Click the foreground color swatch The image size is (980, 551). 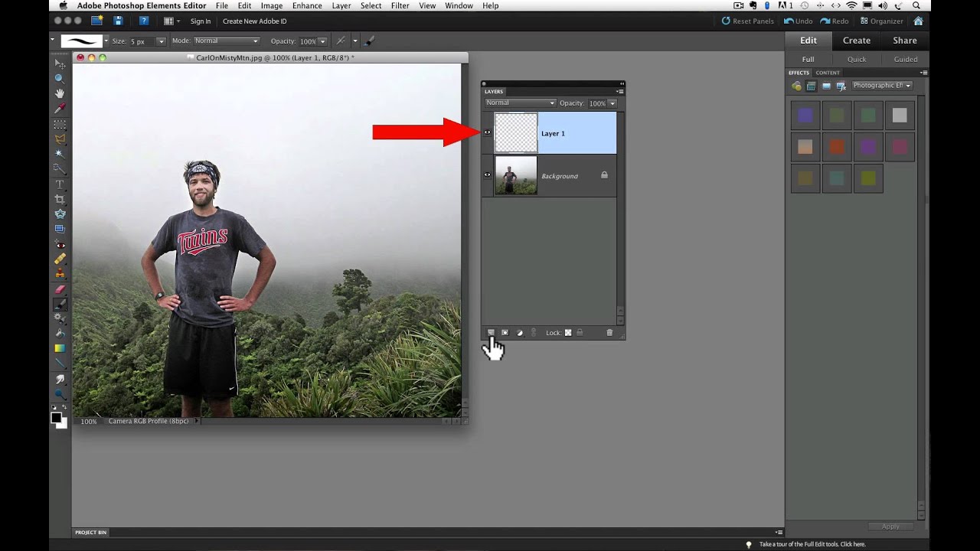(x=56, y=417)
